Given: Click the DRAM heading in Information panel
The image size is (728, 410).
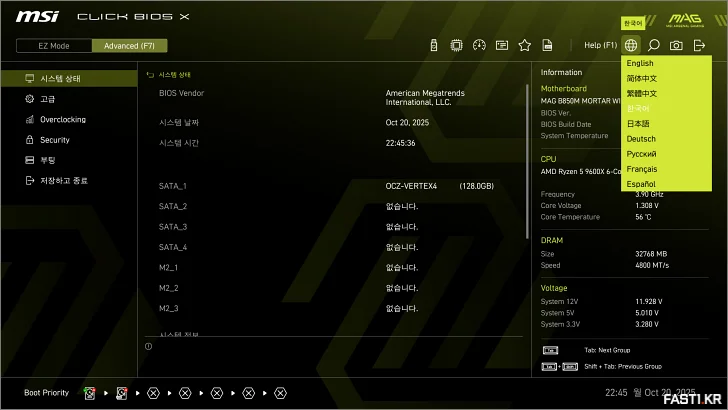Looking at the screenshot, I should click(552, 241).
